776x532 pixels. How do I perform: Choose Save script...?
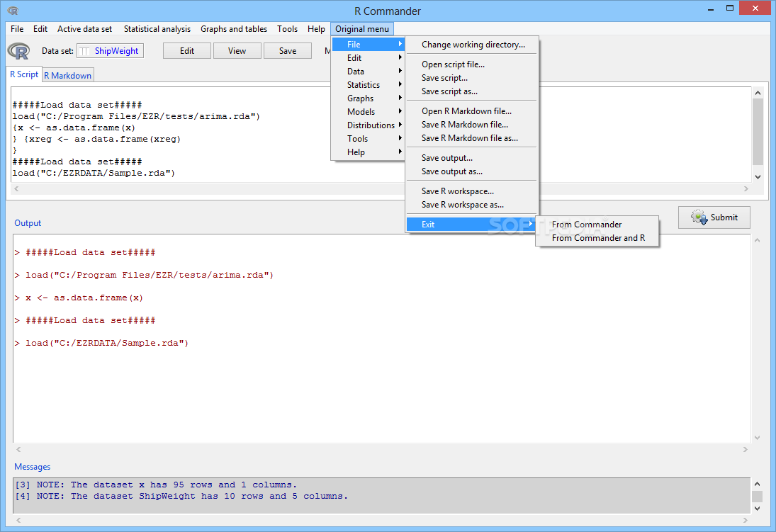tap(472, 78)
